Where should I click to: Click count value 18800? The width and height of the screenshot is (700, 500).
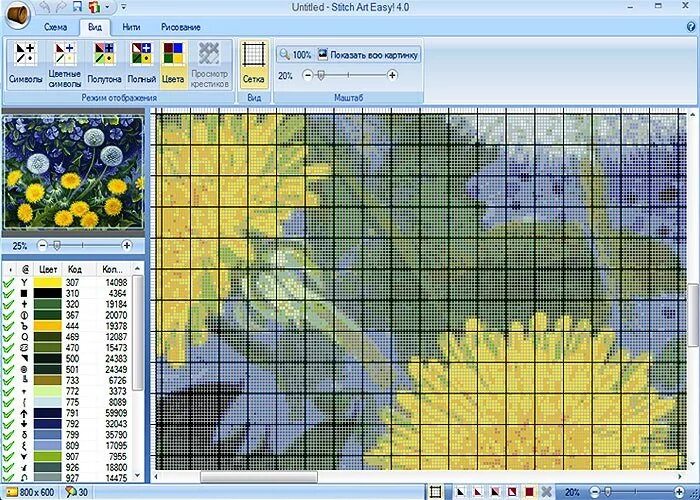[x=116, y=467]
